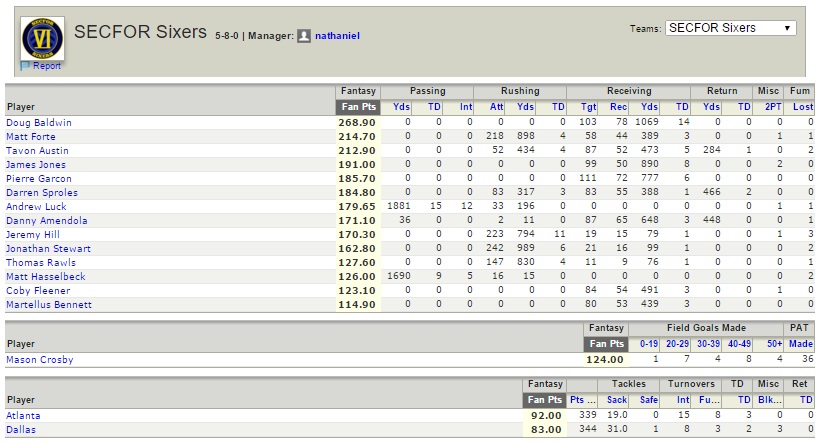Sort by Rushing Yds column
819x443 pixels.
point(525,107)
